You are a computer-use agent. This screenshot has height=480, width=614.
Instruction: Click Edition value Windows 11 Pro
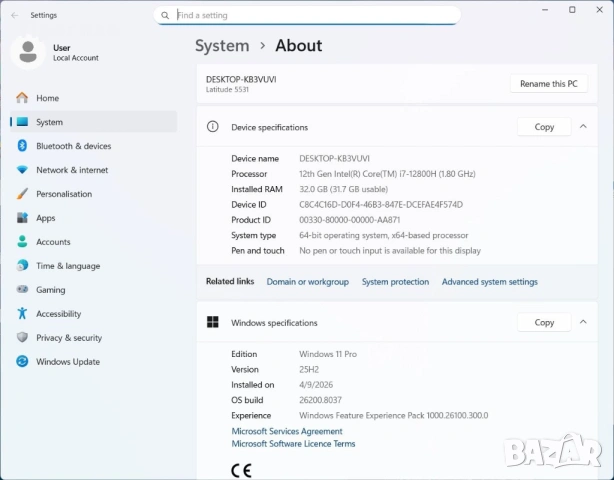pos(328,354)
